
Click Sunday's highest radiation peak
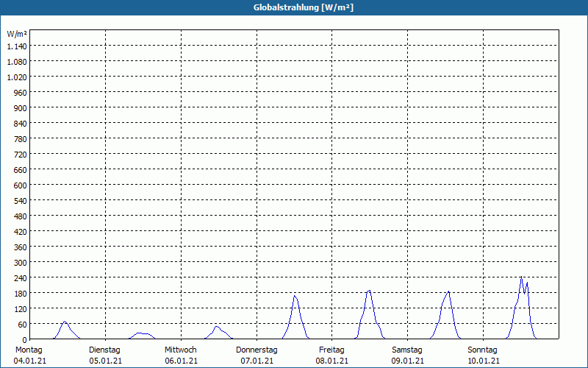(x=521, y=277)
